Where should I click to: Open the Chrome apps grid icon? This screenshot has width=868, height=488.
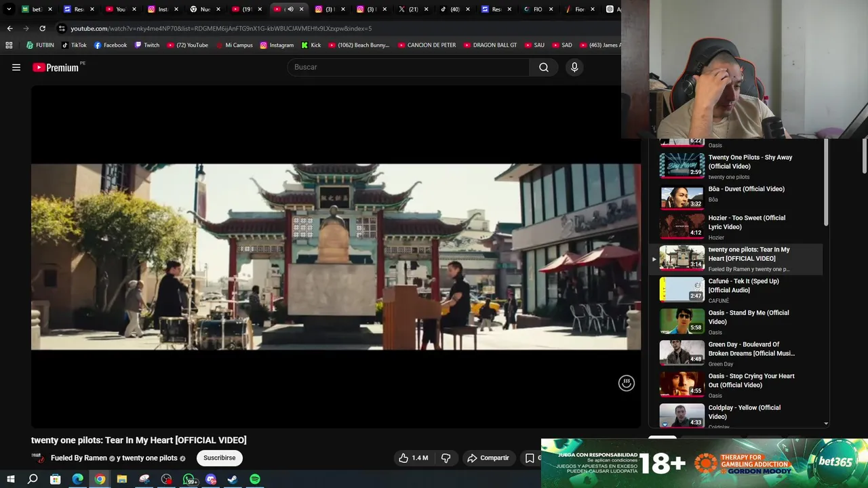(9, 45)
